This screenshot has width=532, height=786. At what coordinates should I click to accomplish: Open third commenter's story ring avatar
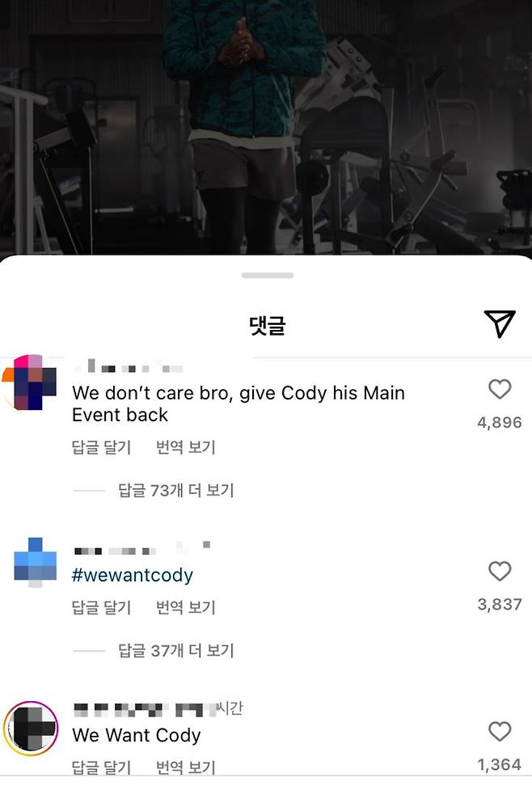[x=31, y=729]
